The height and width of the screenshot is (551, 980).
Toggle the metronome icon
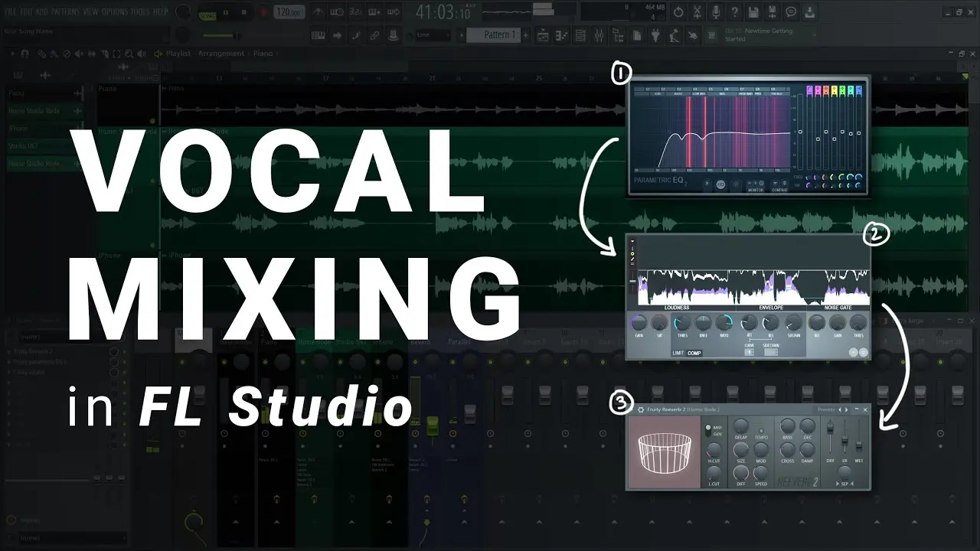318,12
